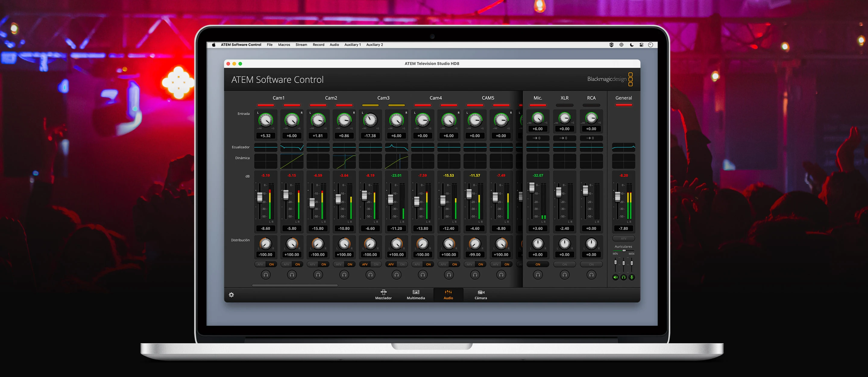Click the Cam1 left fader handle at -8.60

260,197
